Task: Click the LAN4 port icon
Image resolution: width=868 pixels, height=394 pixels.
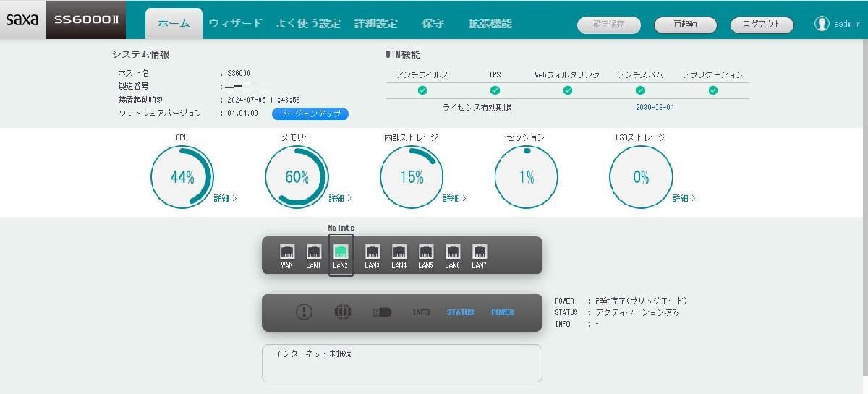Action: coord(399,252)
